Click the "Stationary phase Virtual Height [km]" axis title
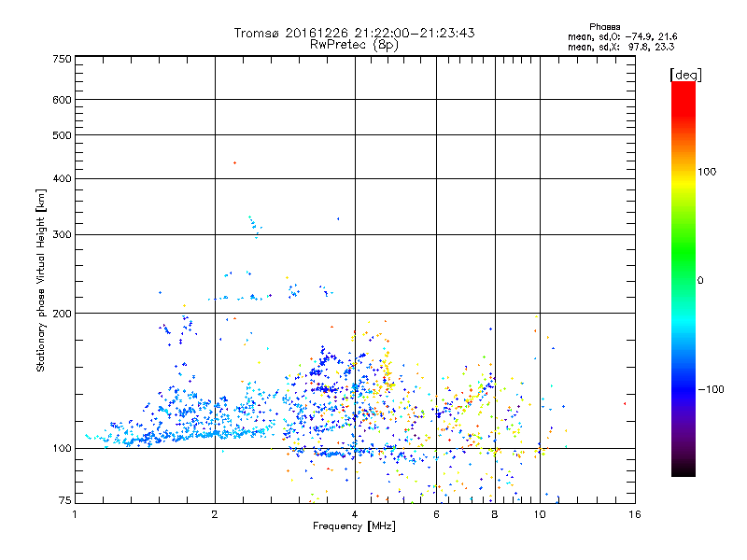This screenshot has width=747, height=560. point(41,280)
